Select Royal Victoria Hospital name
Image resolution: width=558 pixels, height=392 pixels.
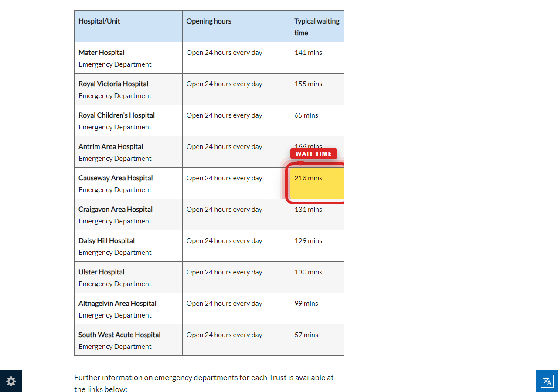(113, 84)
